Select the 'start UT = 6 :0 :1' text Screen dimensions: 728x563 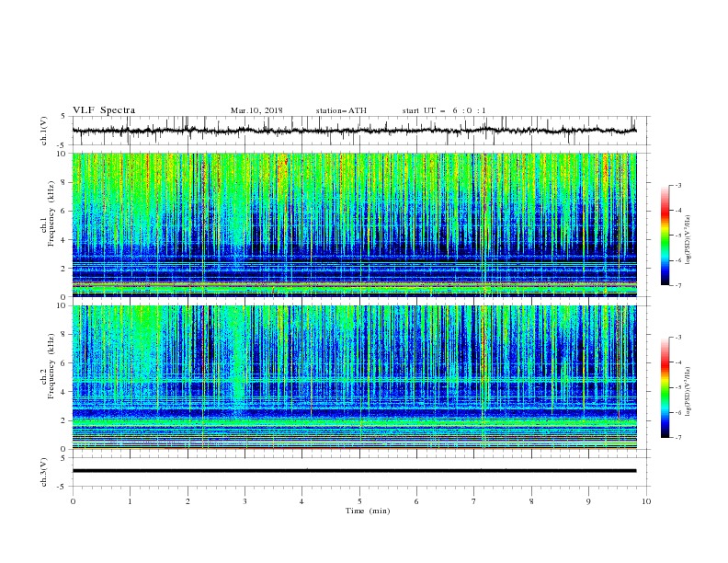tap(444, 110)
